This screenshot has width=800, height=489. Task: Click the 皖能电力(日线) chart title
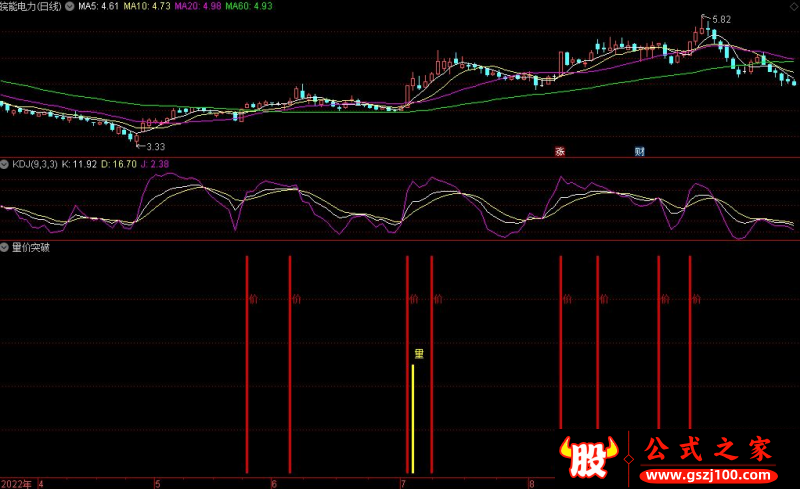[x=31, y=7]
